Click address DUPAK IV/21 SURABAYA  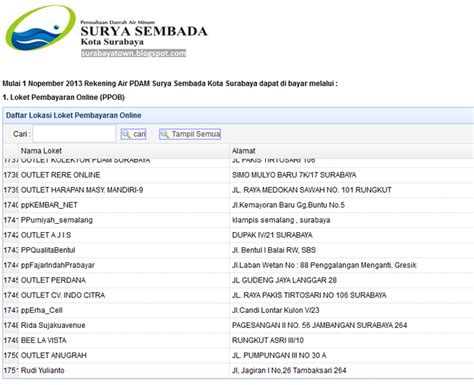(x=272, y=235)
